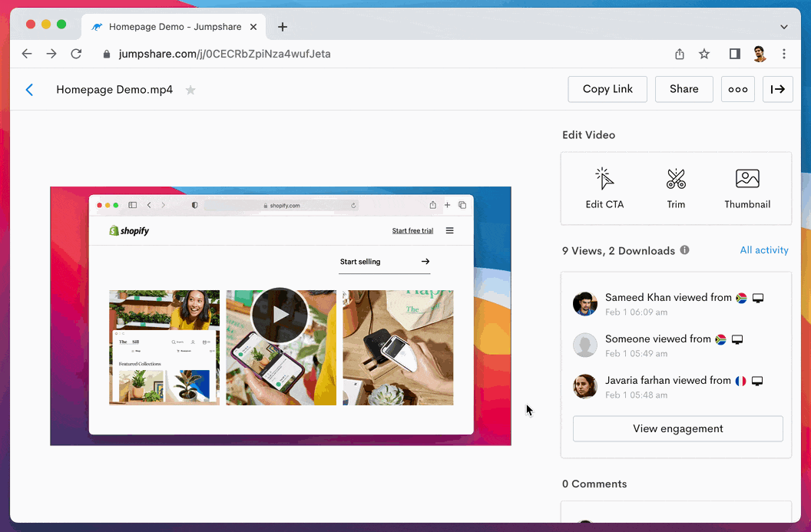Screen dimensions: 811x532
Task: Click the views info icon
Action: pos(684,250)
